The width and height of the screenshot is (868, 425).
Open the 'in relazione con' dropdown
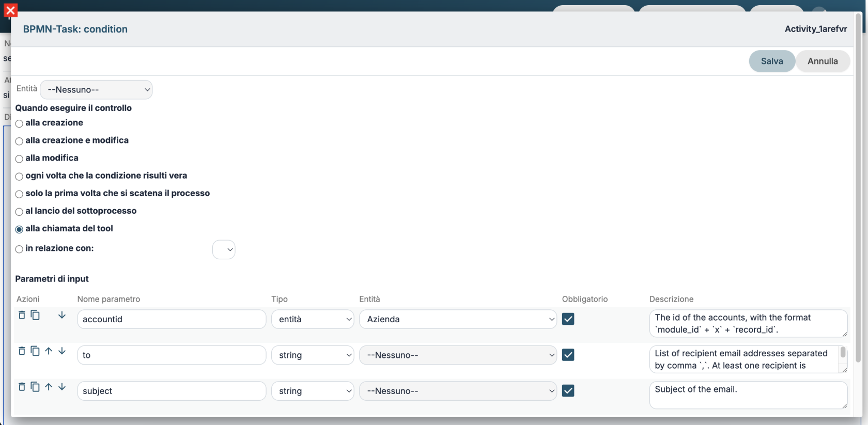click(224, 249)
